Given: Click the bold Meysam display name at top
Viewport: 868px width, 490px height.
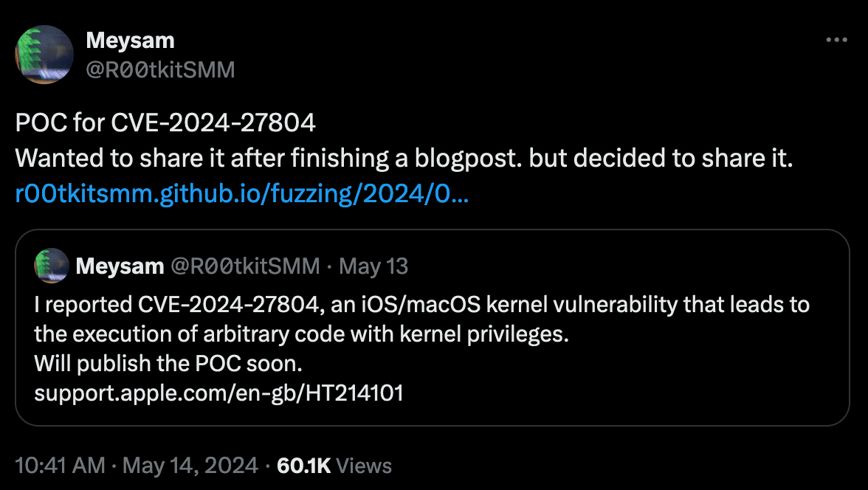Looking at the screenshot, I should pyautogui.click(x=130, y=41).
